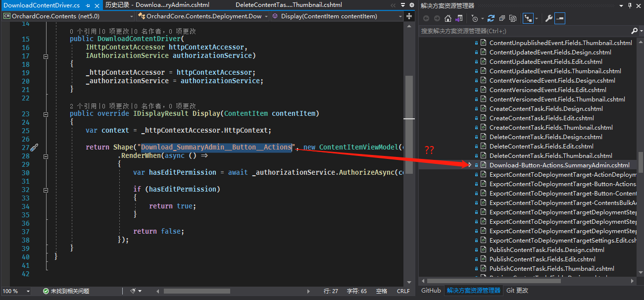The width and height of the screenshot is (644, 300).
Task: Click the lock icon beside DeleteContentTask.Fields.Edit.cshtml
Action: coord(477,147)
